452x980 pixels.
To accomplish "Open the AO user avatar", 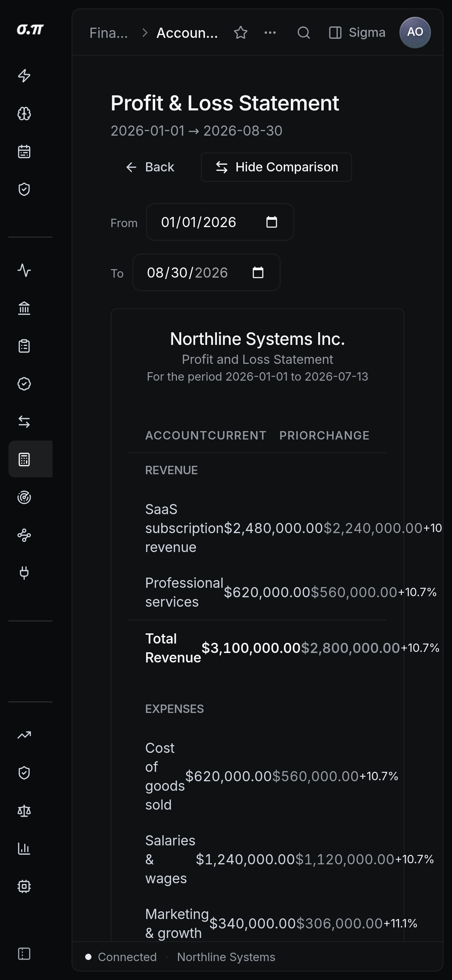I will pyautogui.click(x=415, y=32).
